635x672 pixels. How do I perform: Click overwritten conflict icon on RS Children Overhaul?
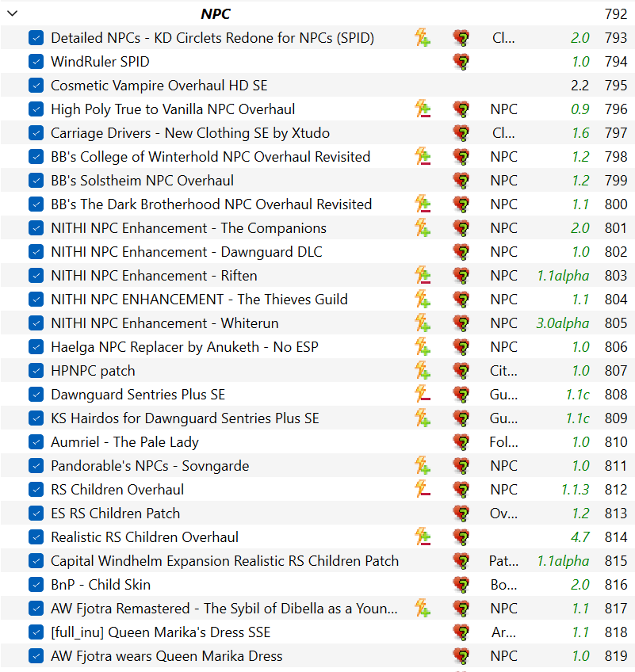point(423,490)
